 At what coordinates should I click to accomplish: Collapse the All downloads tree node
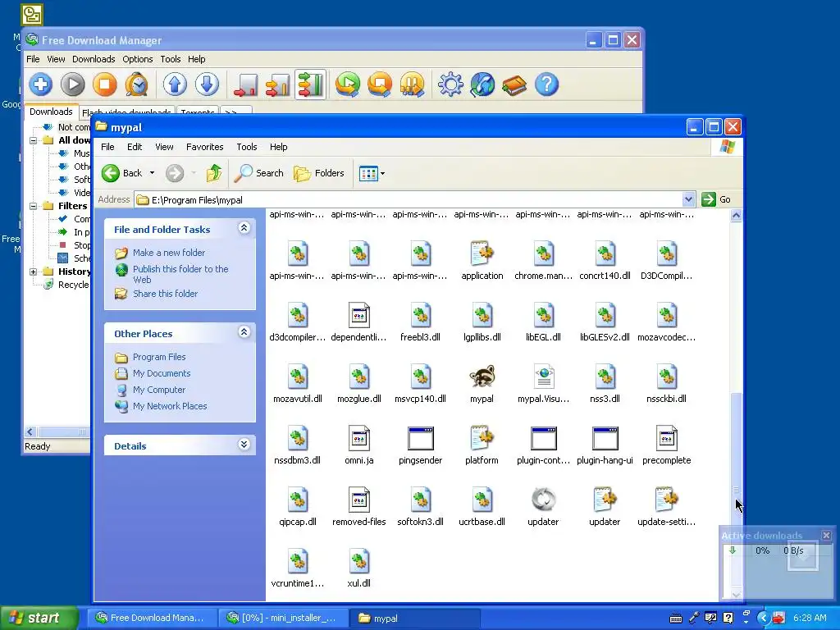[33, 140]
